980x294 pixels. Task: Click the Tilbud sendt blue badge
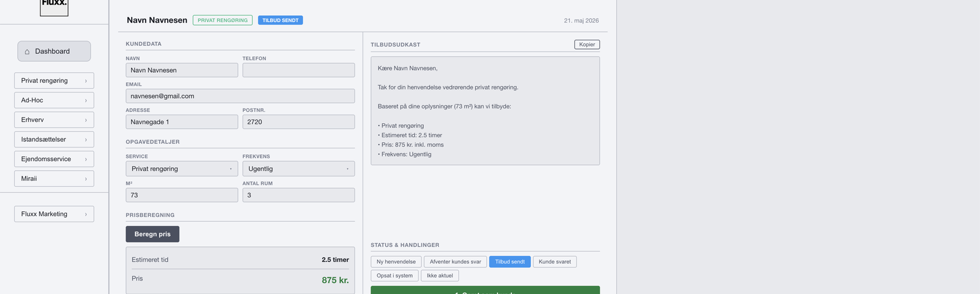[281, 20]
